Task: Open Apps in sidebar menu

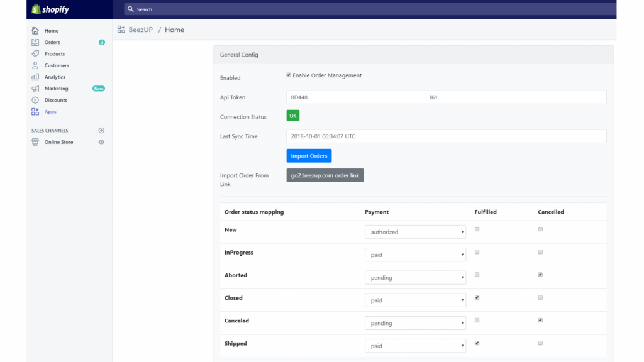Action: [50, 112]
